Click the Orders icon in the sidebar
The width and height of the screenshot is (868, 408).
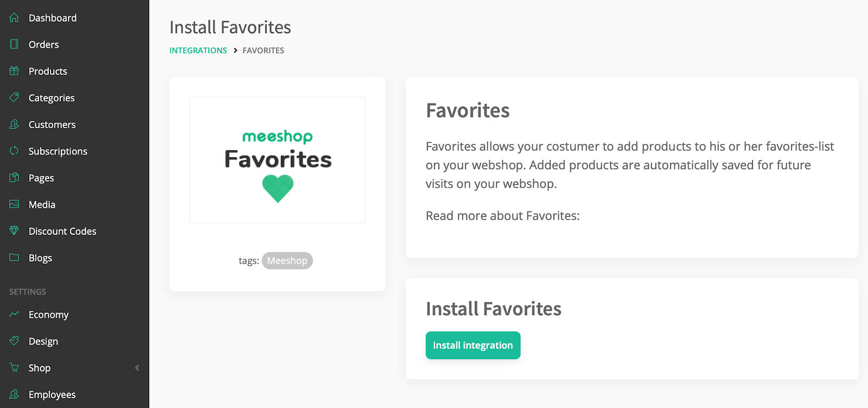click(x=14, y=44)
